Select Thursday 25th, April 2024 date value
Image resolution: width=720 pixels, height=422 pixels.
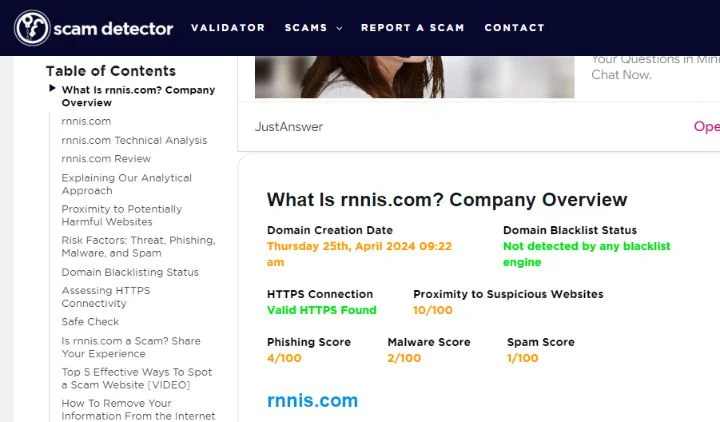tap(360, 254)
